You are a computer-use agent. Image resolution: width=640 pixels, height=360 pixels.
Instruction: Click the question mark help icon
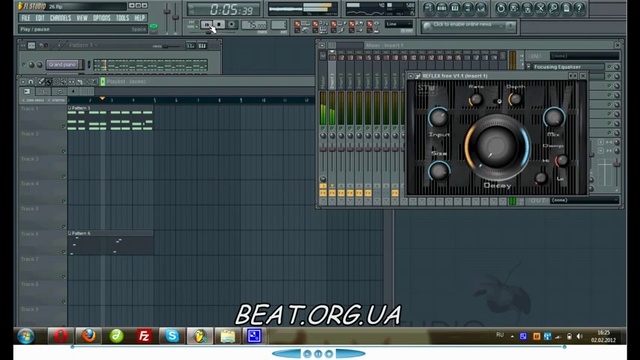[x=579, y=8]
